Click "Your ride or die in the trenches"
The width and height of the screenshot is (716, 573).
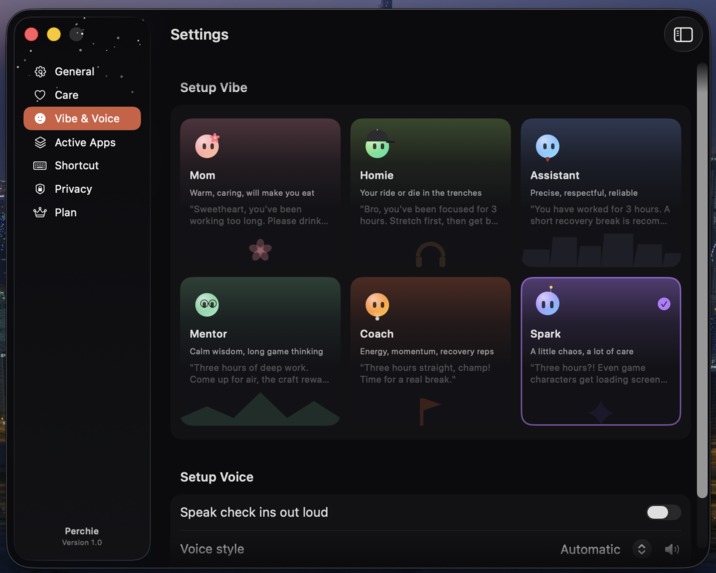coord(421,193)
